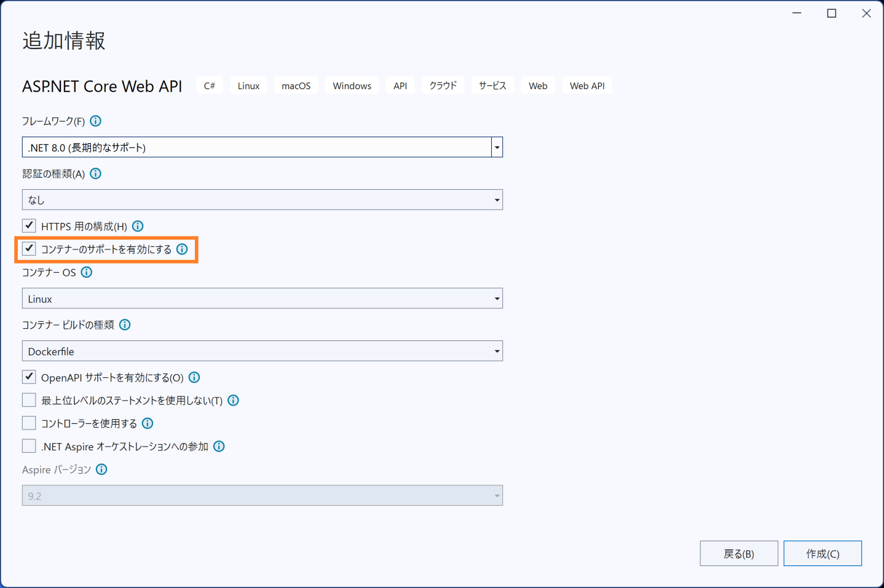Image resolution: width=884 pixels, height=588 pixels.
Task: Minimize the 追加情報 dialog window
Action: tap(797, 13)
